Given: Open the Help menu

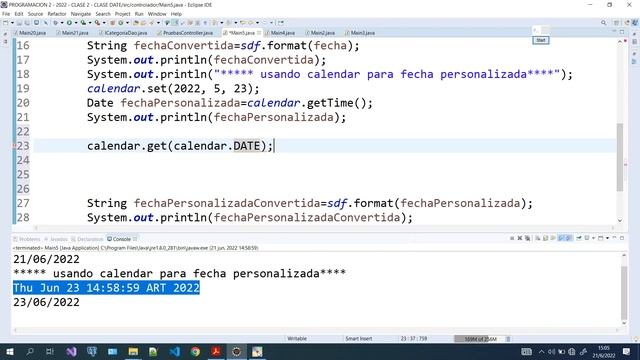Looking at the screenshot, I should [x=176, y=14].
